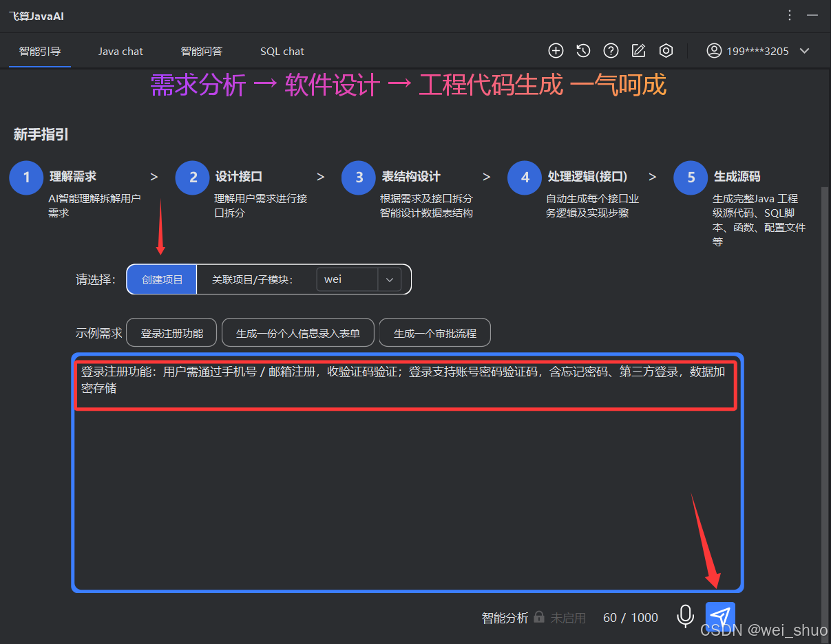This screenshot has width=831, height=644.
Task: Click the 生成一个审批流程 example button
Action: 435,333
